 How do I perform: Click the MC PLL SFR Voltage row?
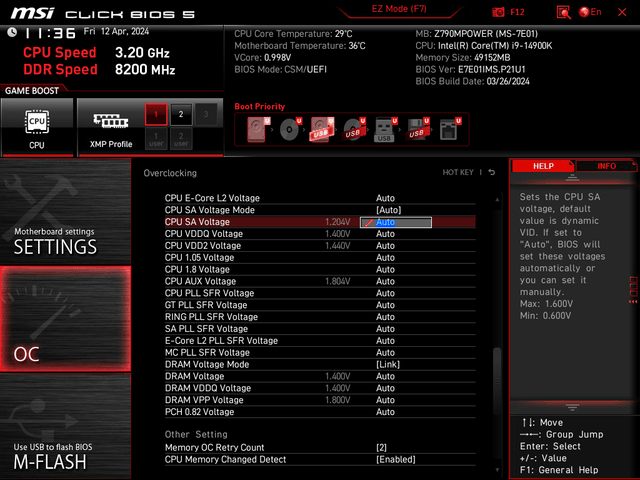pos(320,353)
